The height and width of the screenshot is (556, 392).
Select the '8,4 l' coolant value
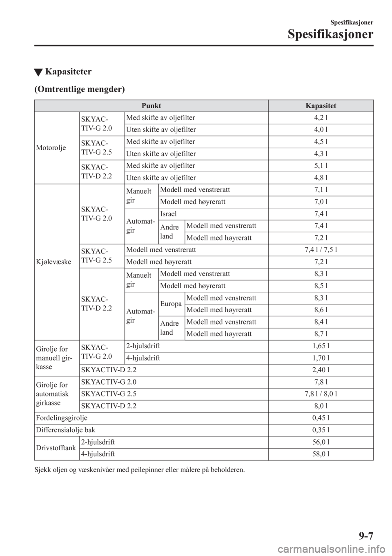321,322
